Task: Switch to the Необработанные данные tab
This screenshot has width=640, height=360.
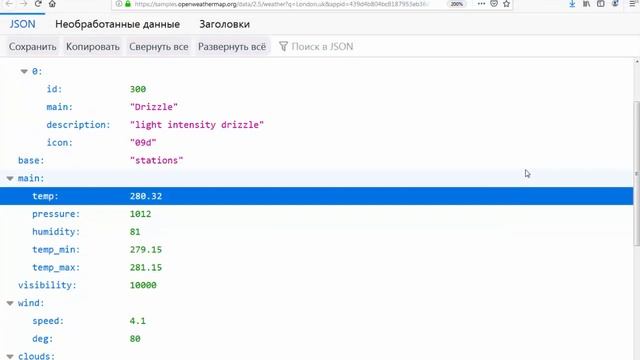Action: click(118, 24)
